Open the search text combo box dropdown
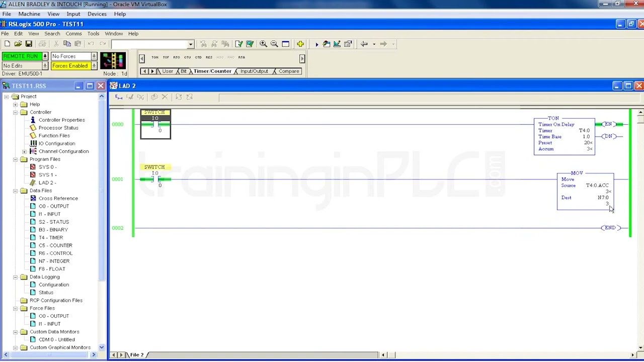 point(191,44)
